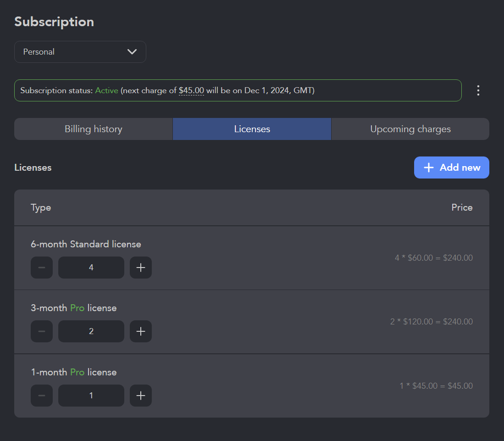
Task: Select the 1-month Pro quantity box
Action: click(x=91, y=396)
